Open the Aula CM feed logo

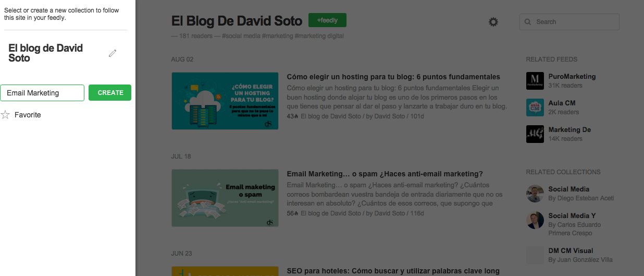pyautogui.click(x=535, y=107)
